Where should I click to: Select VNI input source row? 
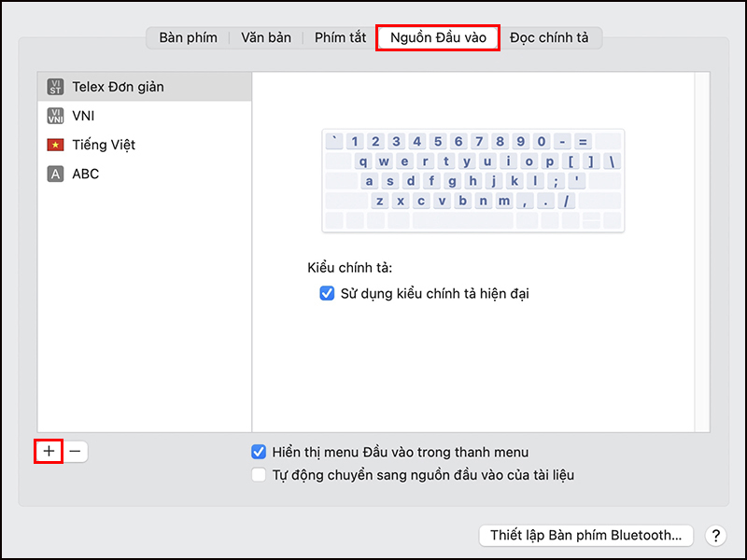(x=145, y=116)
